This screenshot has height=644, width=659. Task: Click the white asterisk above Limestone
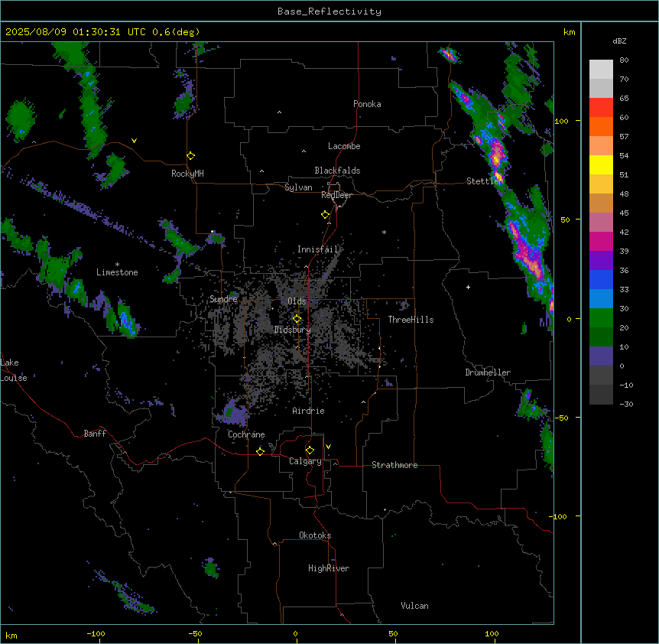[x=118, y=265]
